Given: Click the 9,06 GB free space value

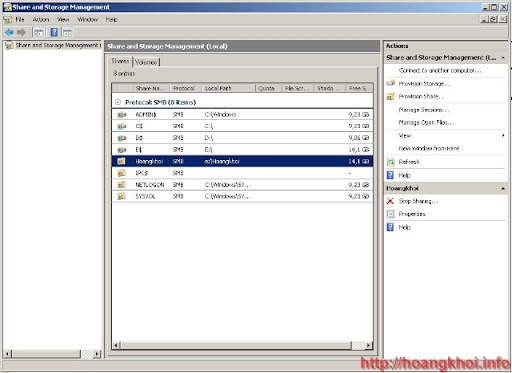Looking at the screenshot, I should coord(359,138).
